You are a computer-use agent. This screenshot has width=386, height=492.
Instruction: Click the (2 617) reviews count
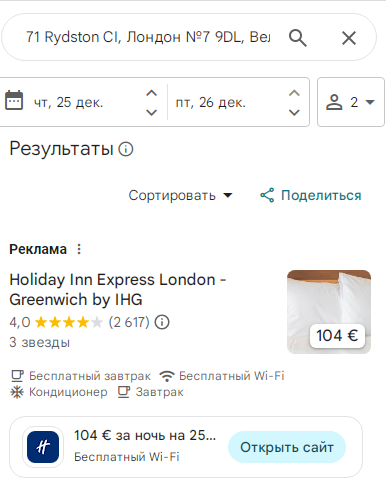[x=129, y=322]
